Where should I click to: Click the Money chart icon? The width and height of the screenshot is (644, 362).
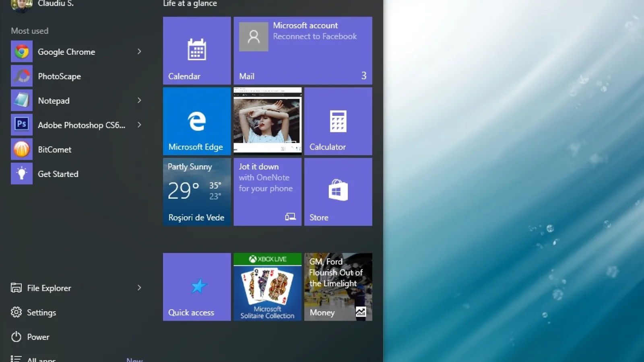tap(361, 312)
